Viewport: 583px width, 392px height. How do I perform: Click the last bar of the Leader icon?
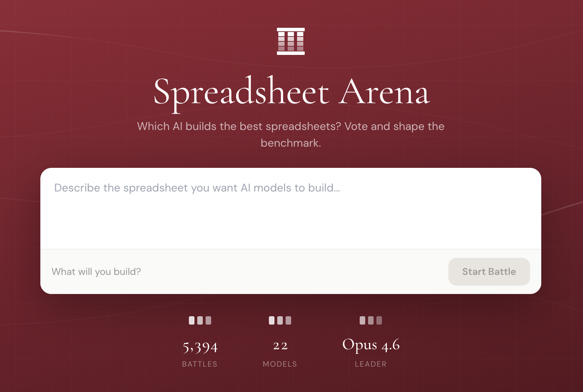pos(379,320)
